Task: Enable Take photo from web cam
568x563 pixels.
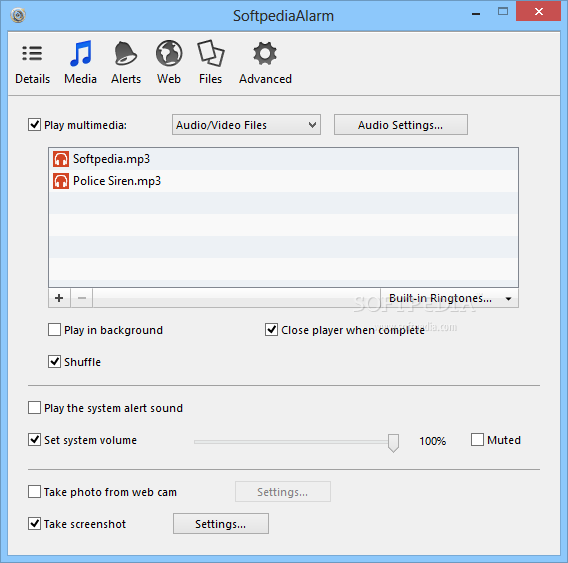Action: click(x=34, y=492)
